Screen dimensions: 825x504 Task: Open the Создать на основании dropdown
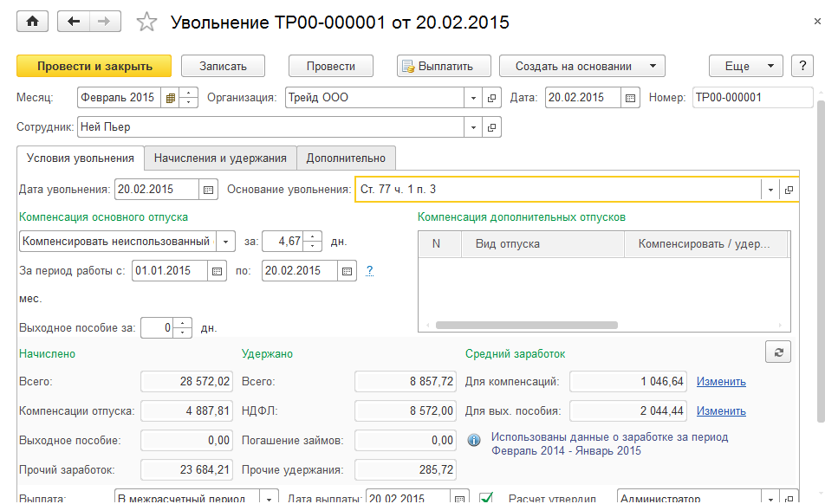coord(581,66)
